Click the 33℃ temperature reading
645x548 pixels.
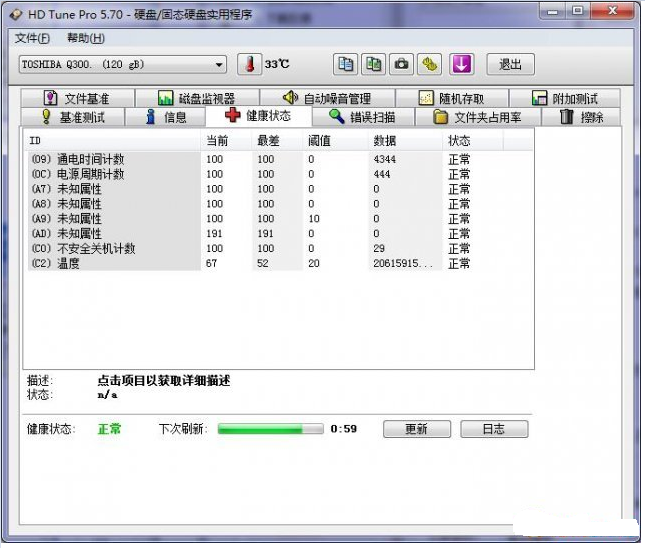tap(277, 64)
